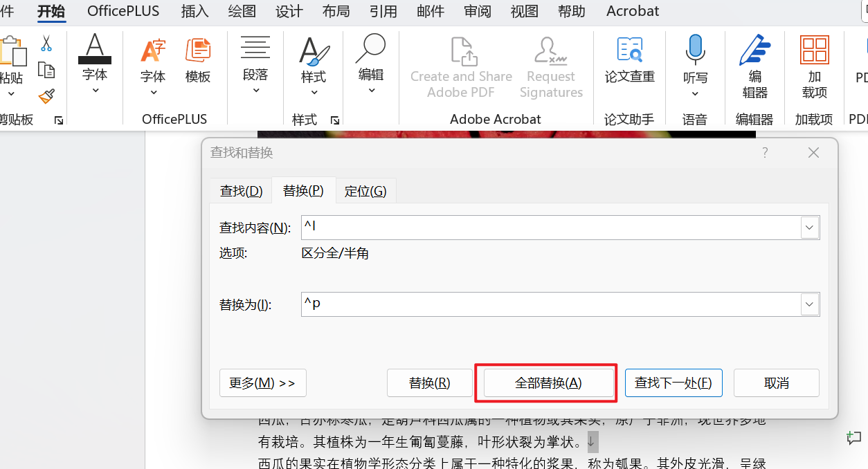The height and width of the screenshot is (469, 868).
Task: Click the 替换(R) button
Action: pos(430,383)
